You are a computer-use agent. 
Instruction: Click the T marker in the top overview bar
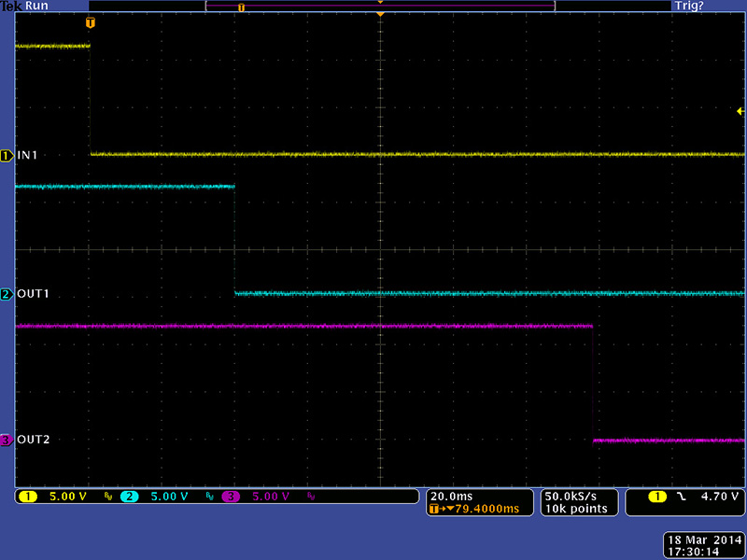241,7
